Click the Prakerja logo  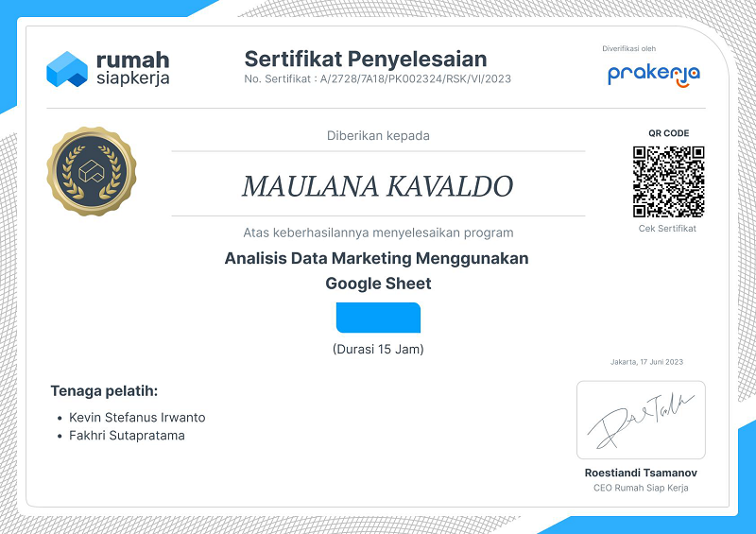(x=653, y=74)
